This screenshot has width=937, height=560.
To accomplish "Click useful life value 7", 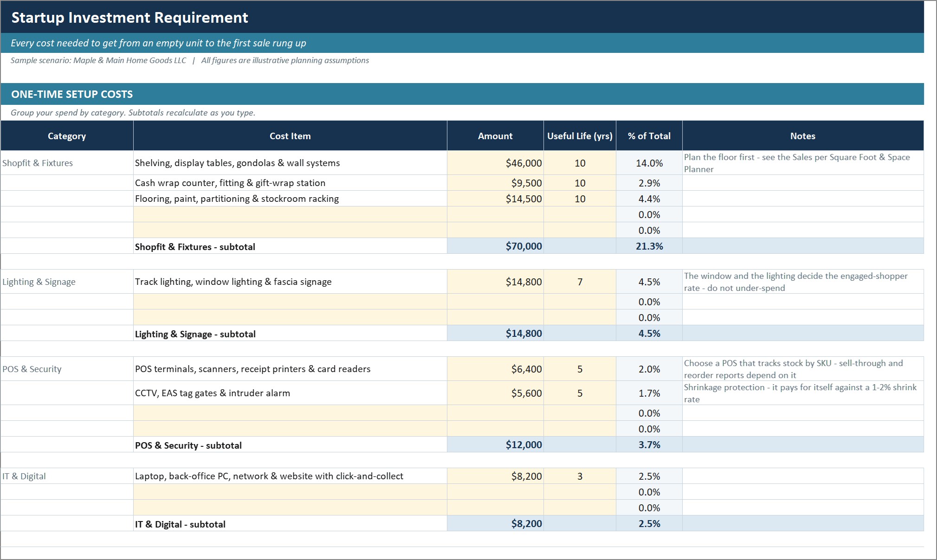I will point(580,282).
